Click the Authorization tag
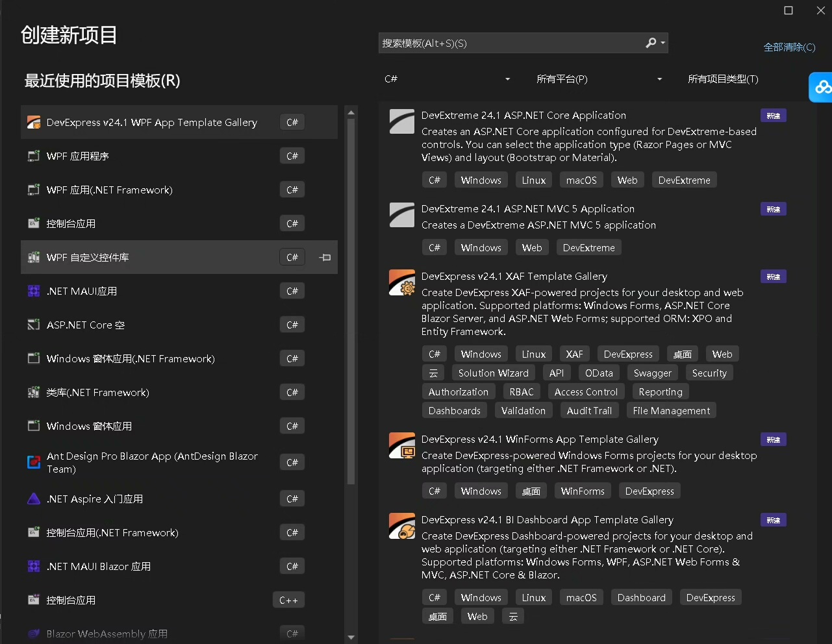This screenshot has height=644, width=832. 459,392
